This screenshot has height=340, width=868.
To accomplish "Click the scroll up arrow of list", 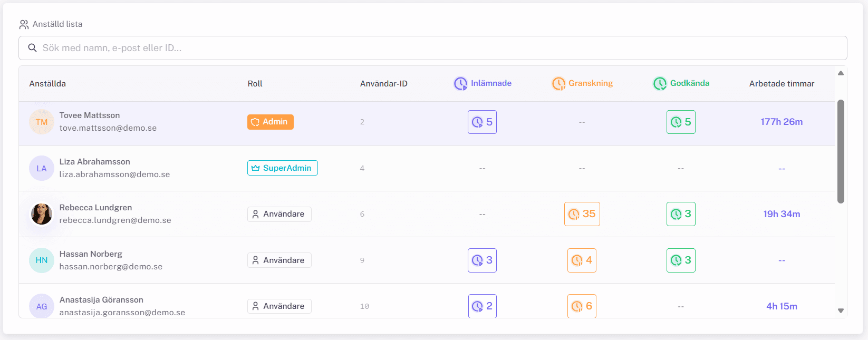I will 841,73.
